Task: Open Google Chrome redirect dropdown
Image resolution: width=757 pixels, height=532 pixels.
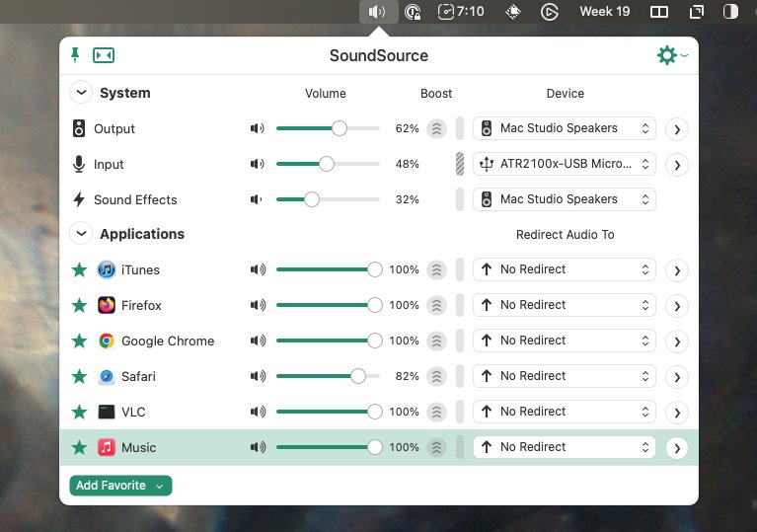Action: click(564, 341)
